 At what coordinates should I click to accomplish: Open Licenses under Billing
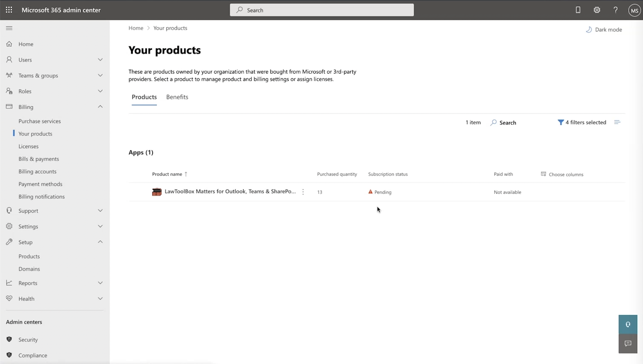point(28,146)
